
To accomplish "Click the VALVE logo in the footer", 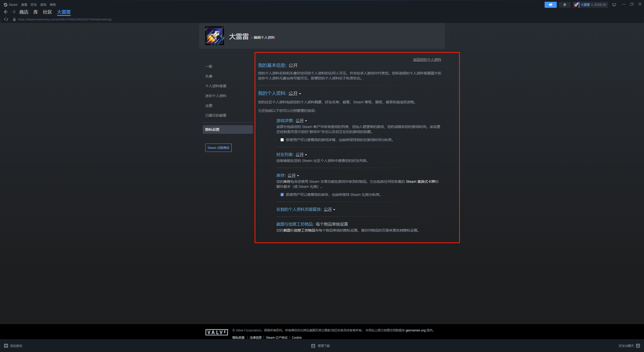I will [x=217, y=332].
